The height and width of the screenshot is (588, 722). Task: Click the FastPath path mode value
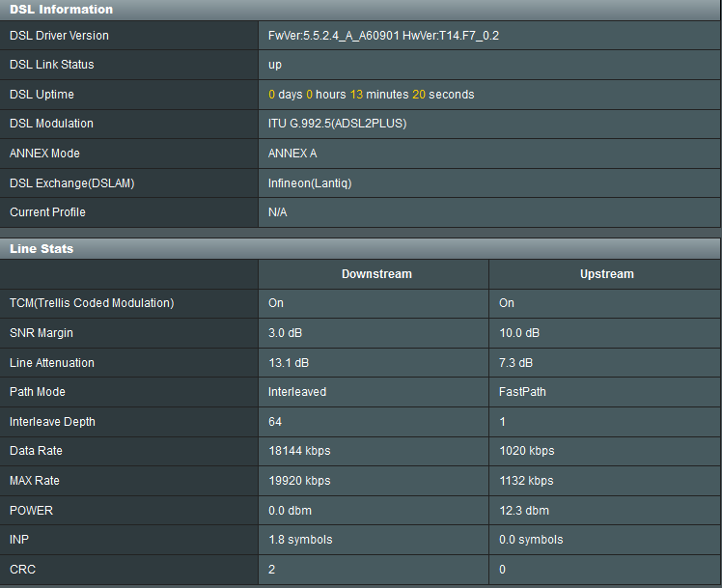click(x=522, y=392)
